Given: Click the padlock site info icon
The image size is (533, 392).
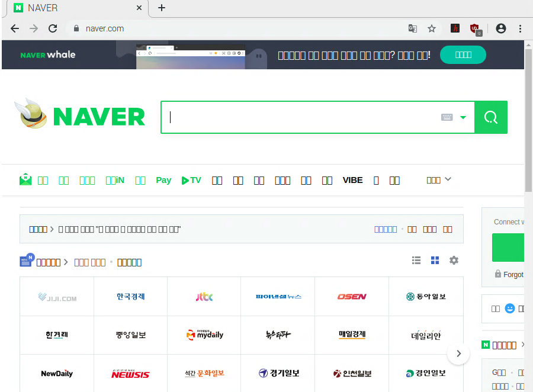Looking at the screenshot, I should [76, 28].
